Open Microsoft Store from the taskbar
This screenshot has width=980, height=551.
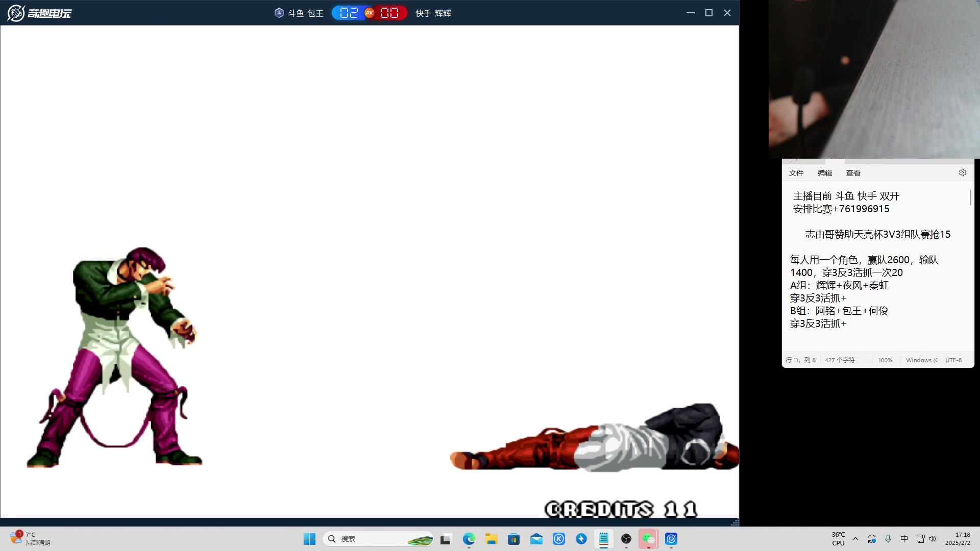pos(513,539)
